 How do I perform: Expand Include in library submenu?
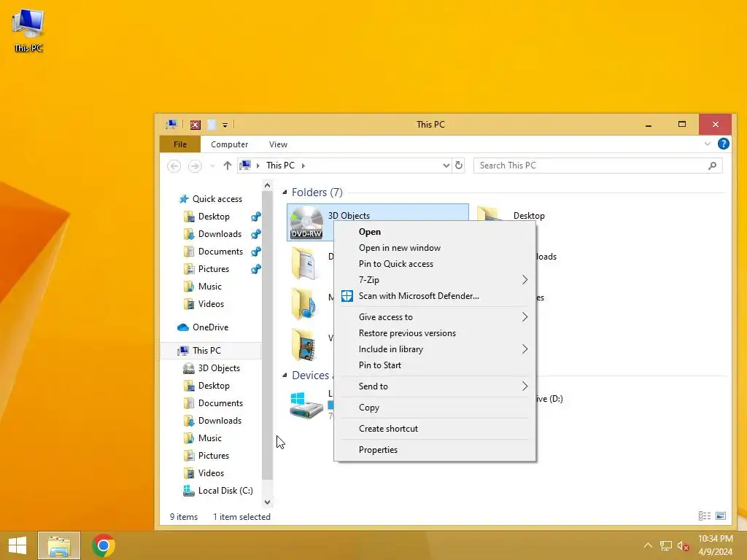[x=435, y=349]
